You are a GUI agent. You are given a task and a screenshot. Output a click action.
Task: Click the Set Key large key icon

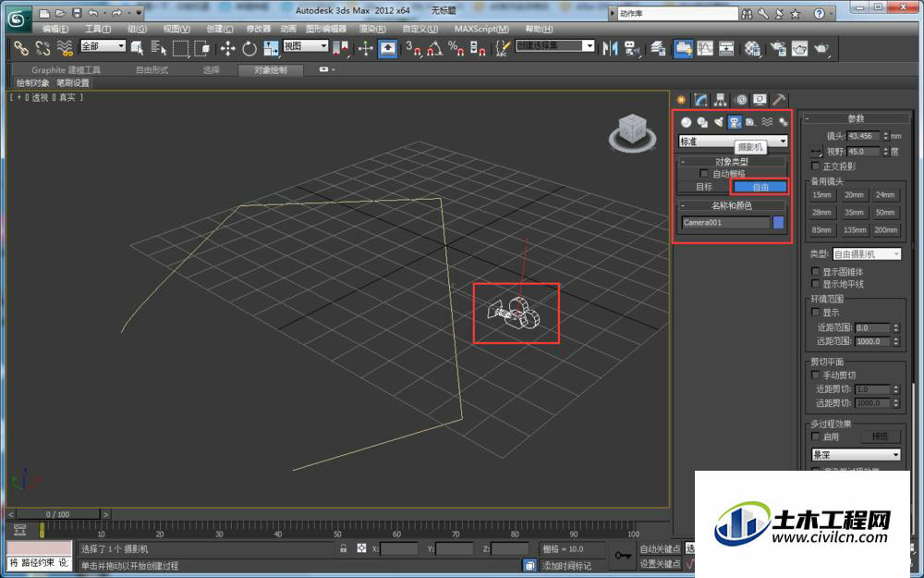click(x=623, y=556)
